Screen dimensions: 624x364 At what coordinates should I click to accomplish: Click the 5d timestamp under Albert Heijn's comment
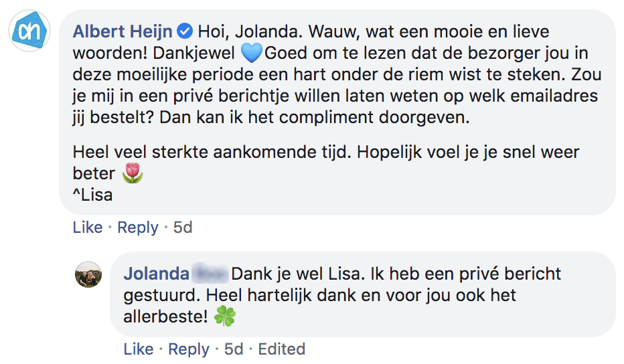tap(183, 227)
